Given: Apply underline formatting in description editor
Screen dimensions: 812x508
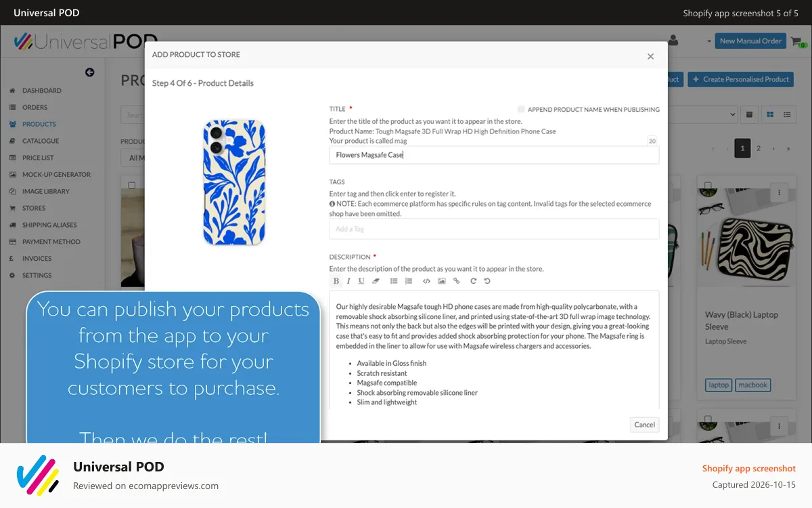Looking at the screenshot, I should [x=361, y=281].
